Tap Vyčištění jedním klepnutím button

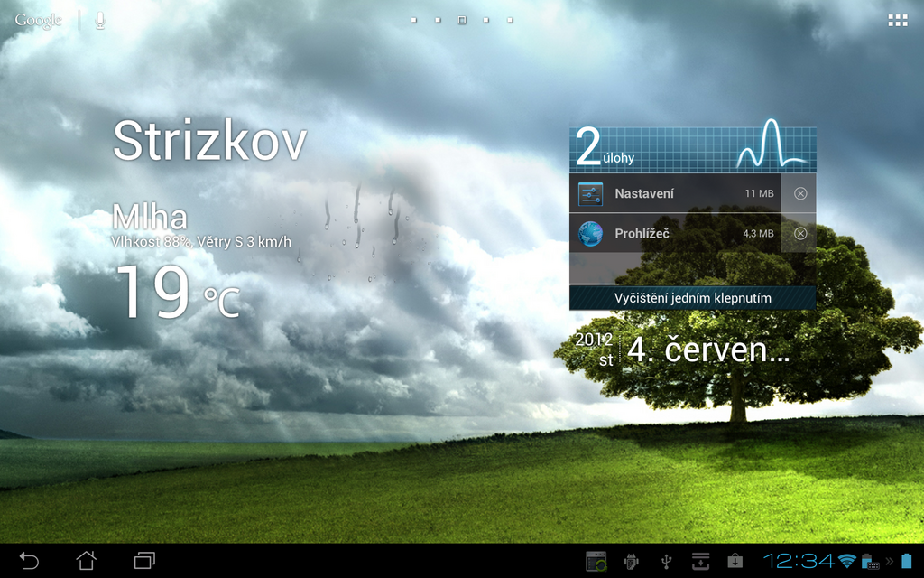click(691, 298)
